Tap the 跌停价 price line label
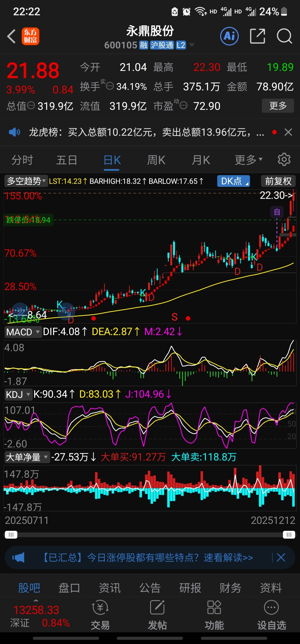Screen dimensions: 300x644 point(28,220)
